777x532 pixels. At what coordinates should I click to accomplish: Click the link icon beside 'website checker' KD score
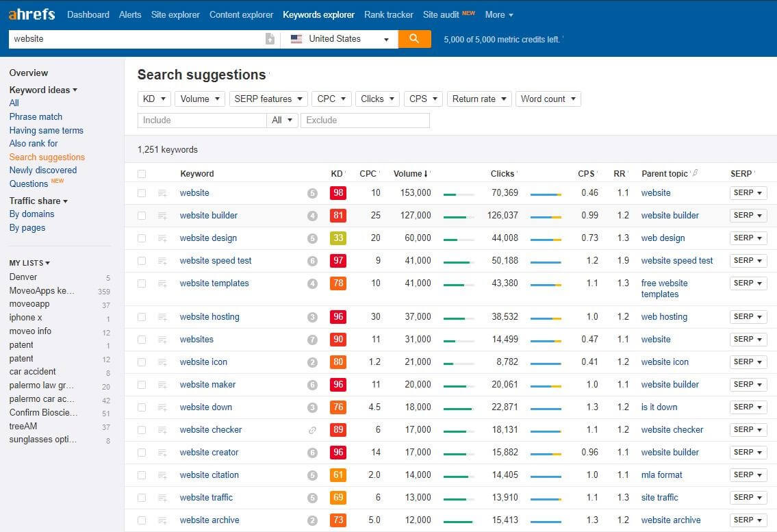(313, 429)
